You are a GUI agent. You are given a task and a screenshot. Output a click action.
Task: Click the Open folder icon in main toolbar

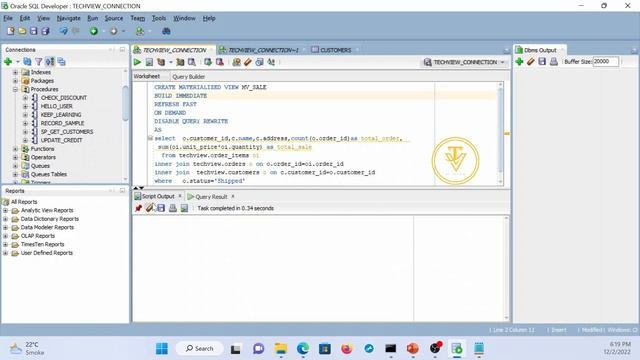pyautogui.click(x=22, y=31)
